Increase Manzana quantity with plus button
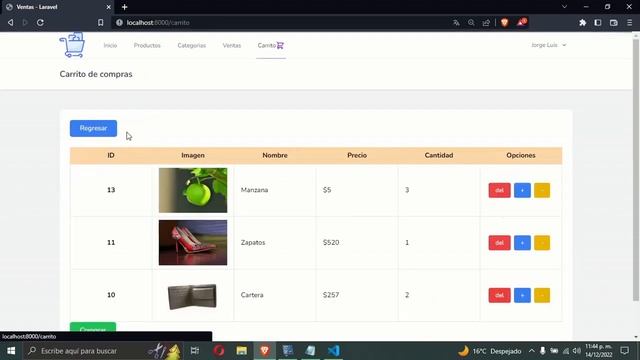The width and height of the screenshot is (640, 360). coord(522,190)
